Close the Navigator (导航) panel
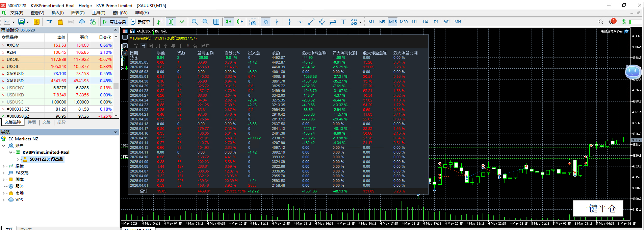The height and width of the screenshot is (230, 644). pyautogui.click(x=115, y=132)
